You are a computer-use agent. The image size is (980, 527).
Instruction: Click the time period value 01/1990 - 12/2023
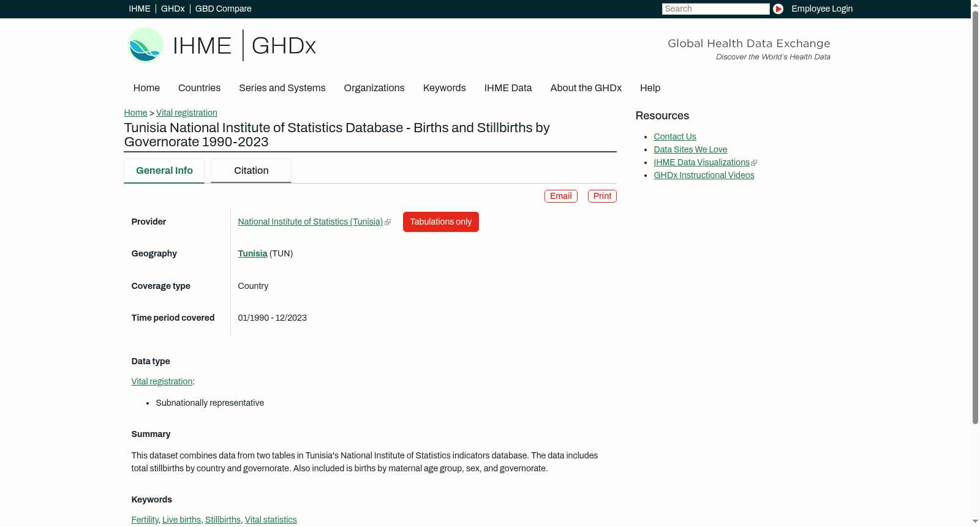click(x=273, y=318)
